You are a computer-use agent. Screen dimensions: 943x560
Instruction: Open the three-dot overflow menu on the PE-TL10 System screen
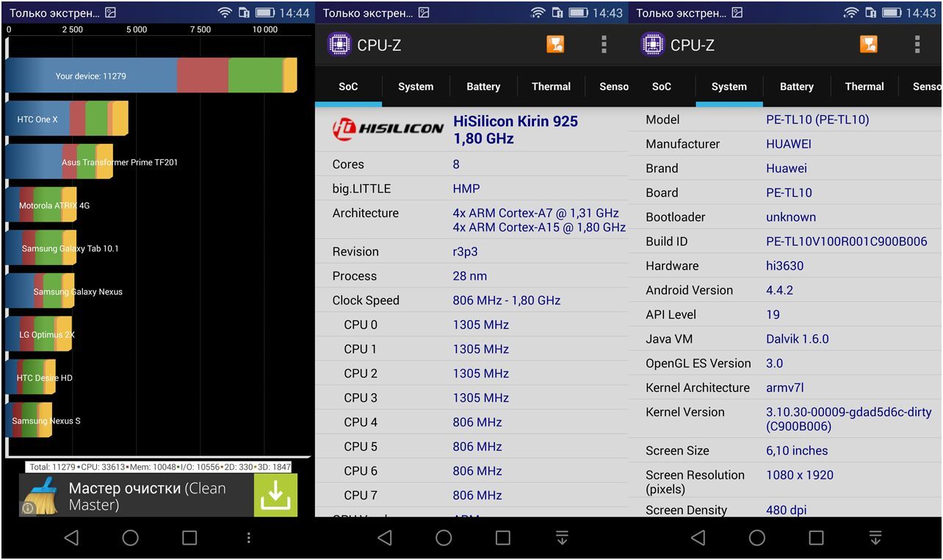(917, 44)
